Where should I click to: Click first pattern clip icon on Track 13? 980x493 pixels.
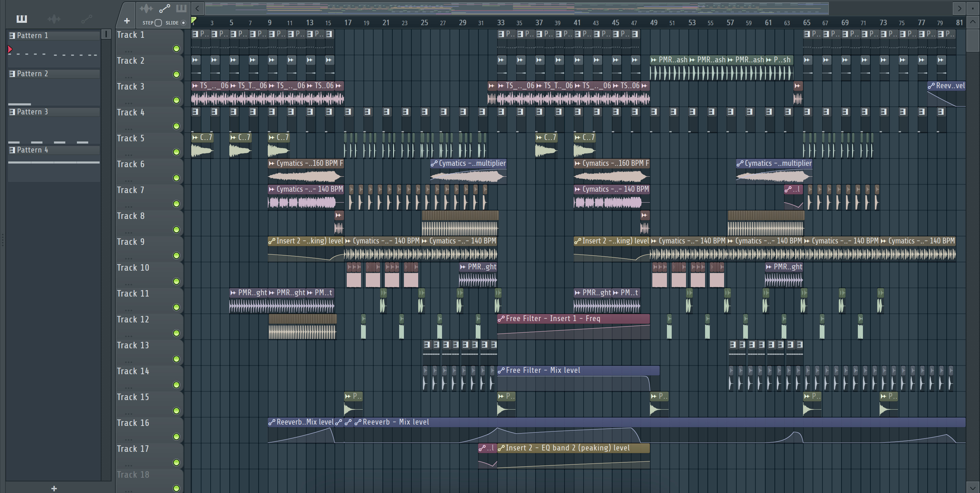coord(427,345)
